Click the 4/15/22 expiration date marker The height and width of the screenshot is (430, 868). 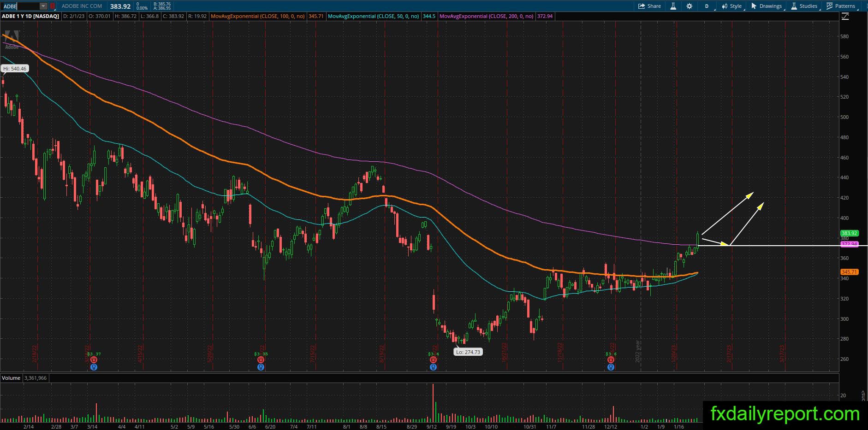pos(140,354)
